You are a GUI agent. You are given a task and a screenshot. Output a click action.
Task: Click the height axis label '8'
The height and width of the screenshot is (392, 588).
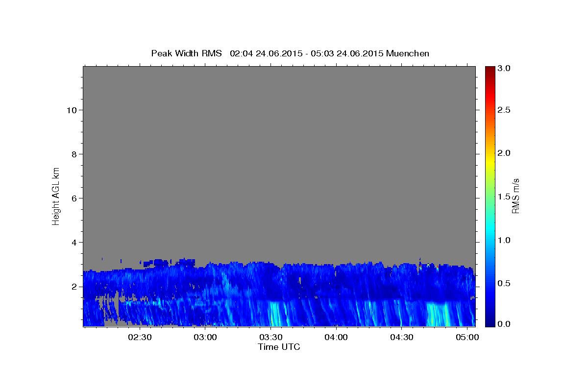pyautogui.click(x=73, y=154)
